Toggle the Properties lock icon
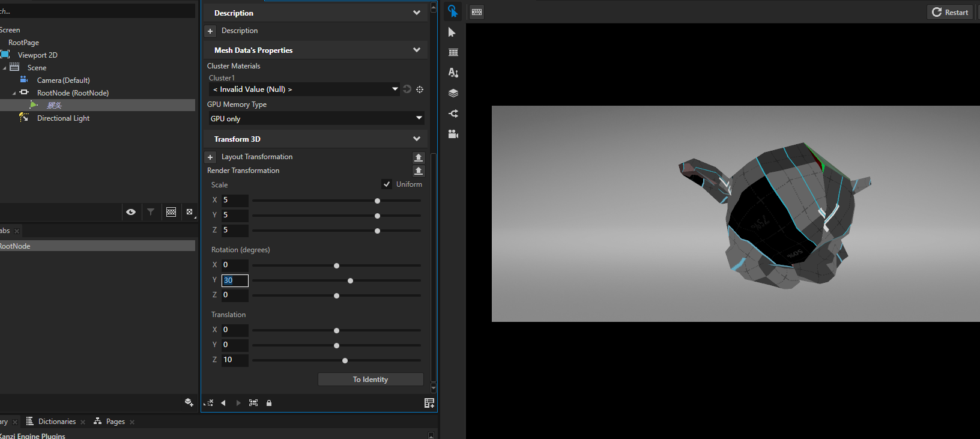The image size is (980, 439). pyautogui.click(x=269, y=403)
